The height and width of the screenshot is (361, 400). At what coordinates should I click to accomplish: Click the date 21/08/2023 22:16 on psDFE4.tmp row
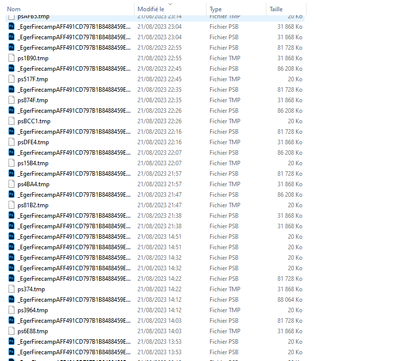point(159,142)
